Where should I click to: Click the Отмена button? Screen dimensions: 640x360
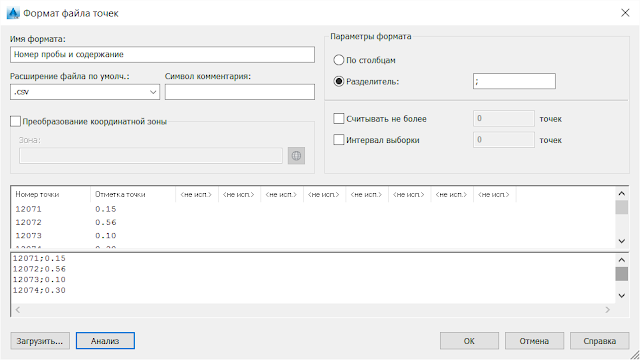[534, 341]
